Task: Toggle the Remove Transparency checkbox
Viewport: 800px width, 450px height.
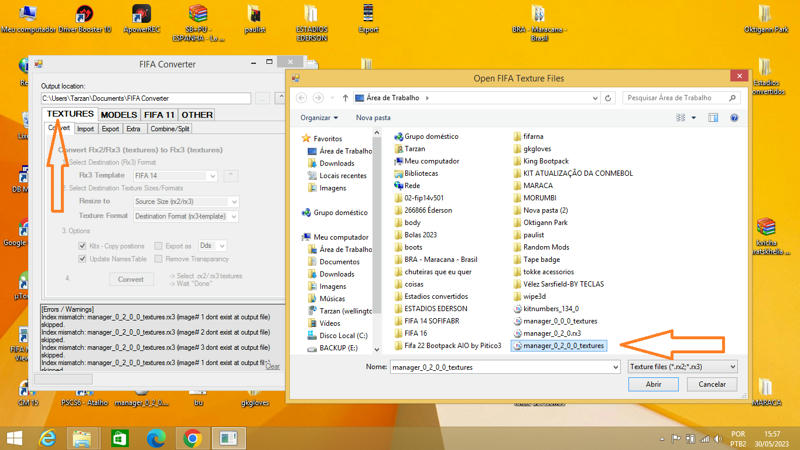Action: click(158, 259)
